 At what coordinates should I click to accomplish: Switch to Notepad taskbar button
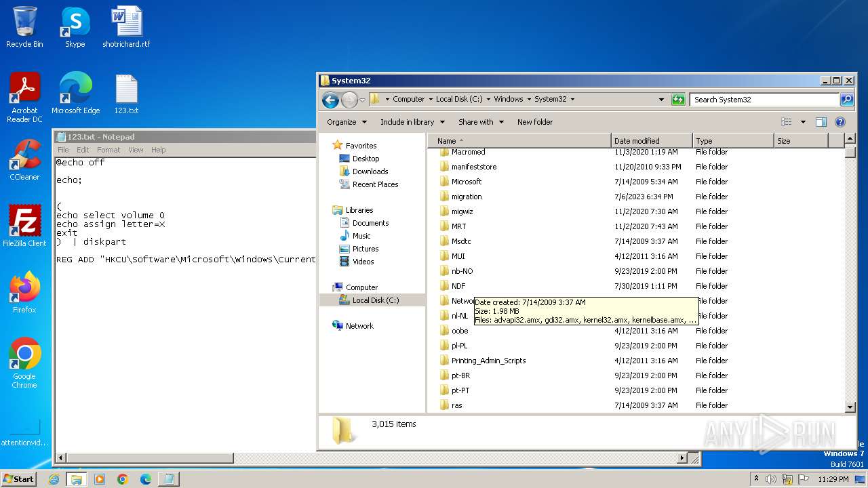pyautogui.click(x=168, y=479)
